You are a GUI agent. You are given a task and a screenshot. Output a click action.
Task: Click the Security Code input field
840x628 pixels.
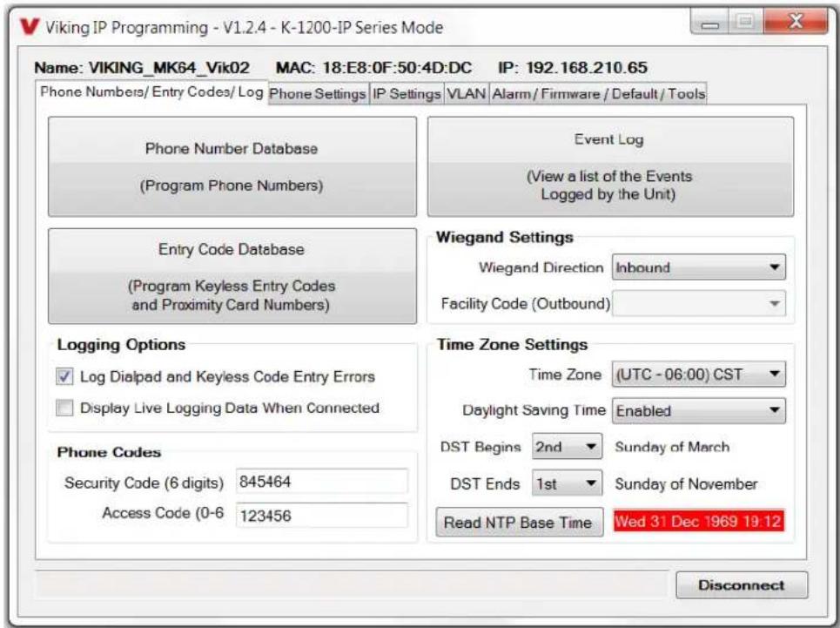pos(322,481)
